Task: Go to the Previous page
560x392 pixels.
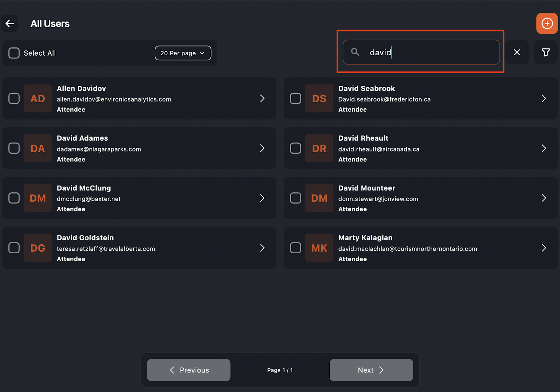Action: tap(189, 370)
